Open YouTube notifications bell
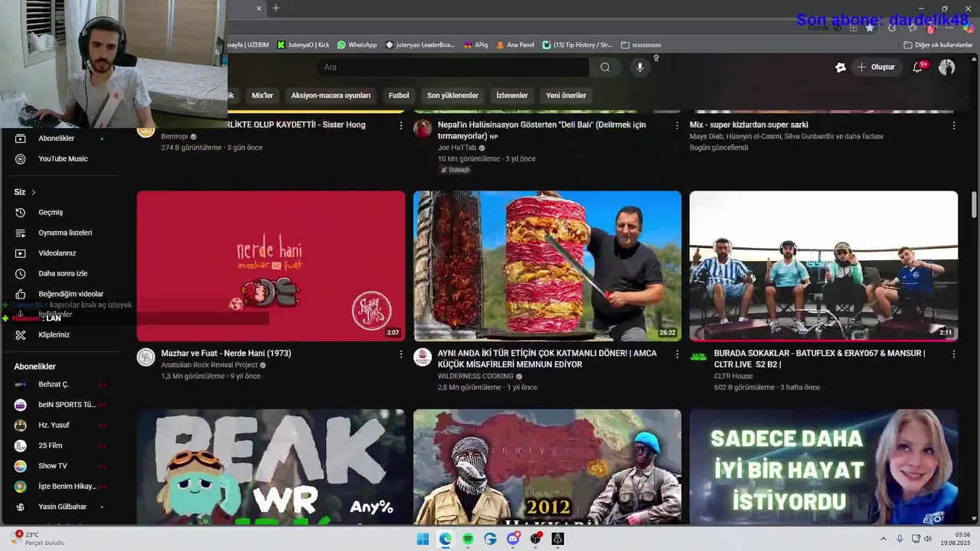This screenshot has height=551, width=980. [917, 67]
